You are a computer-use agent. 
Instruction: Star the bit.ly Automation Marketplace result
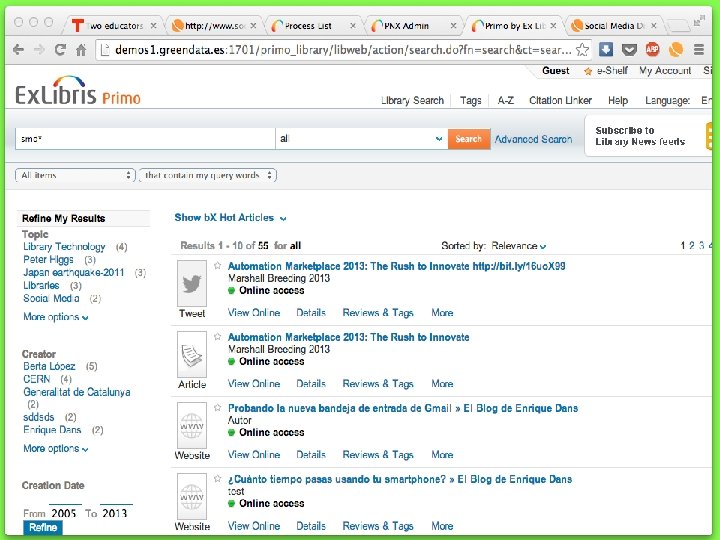pos(218,265)
